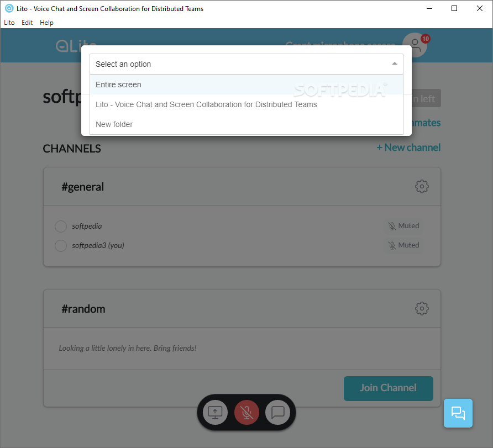Open the Lito menu
The height and width of the screenshot is (448, 493).
[9, 23]
